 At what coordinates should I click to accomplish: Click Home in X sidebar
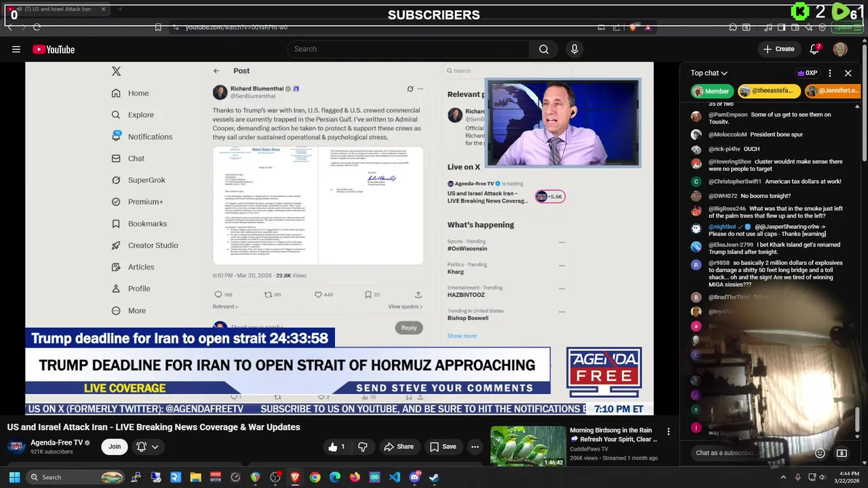tap(130, 94)
